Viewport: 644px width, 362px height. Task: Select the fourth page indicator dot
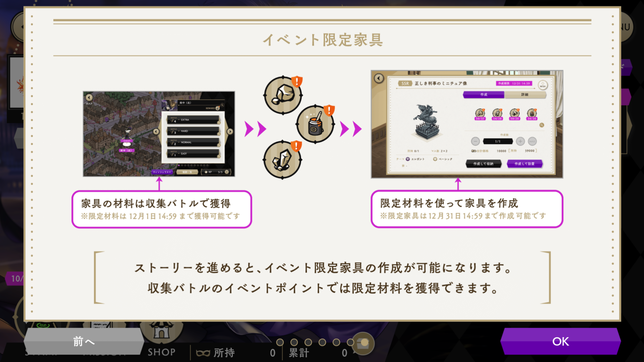point(322,342)
